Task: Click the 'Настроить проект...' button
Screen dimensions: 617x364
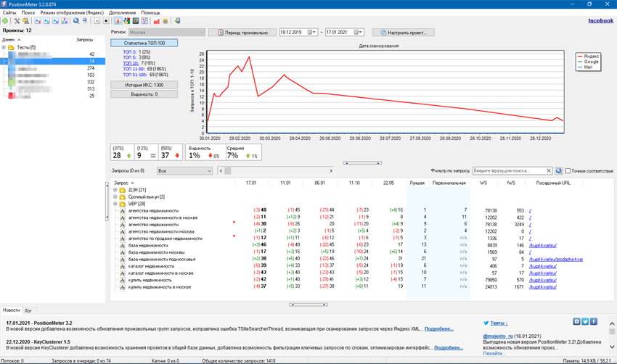Action: [404, 33]
